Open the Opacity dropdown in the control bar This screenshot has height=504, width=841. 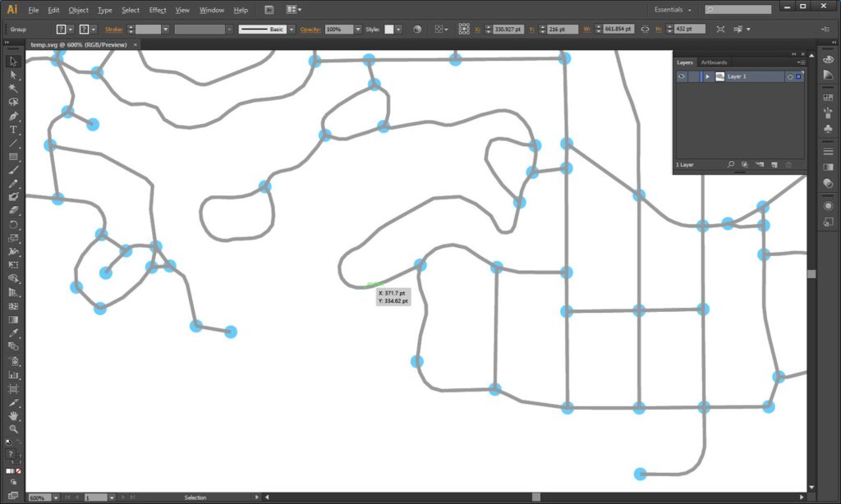(358, 29)
